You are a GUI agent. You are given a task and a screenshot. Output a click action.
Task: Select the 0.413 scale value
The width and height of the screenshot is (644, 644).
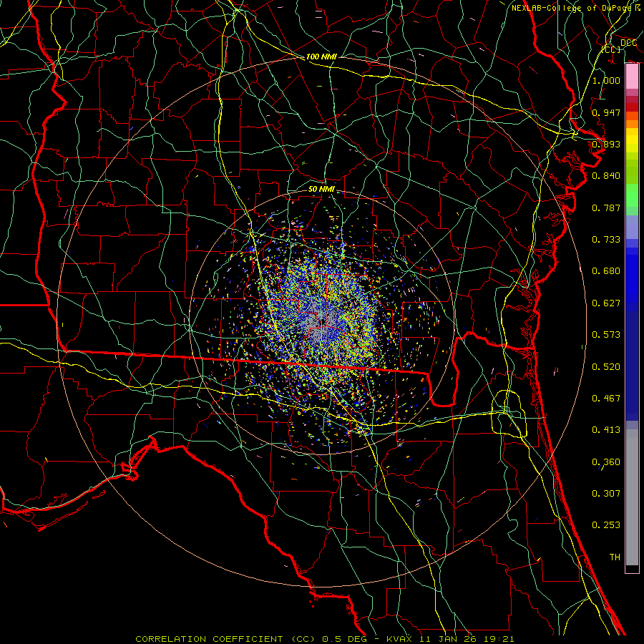(x=606, y=430)
